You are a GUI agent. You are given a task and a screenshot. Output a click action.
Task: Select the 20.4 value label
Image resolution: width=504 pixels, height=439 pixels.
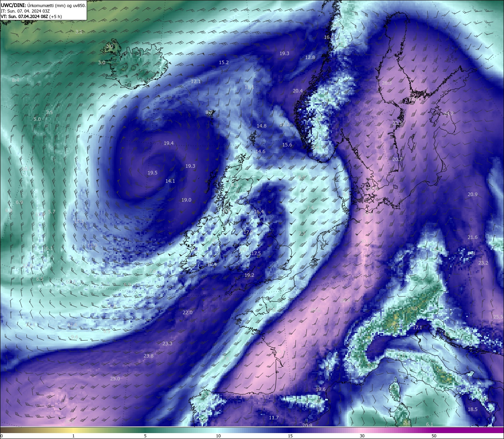298,91
